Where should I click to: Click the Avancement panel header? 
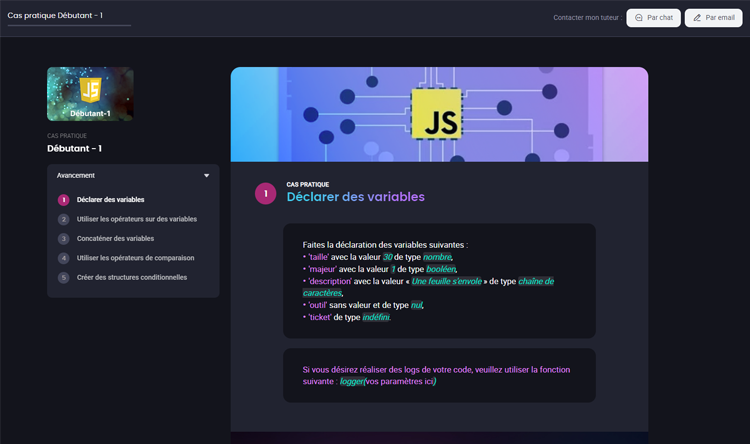pyautogui.click(x=133, y=176)
